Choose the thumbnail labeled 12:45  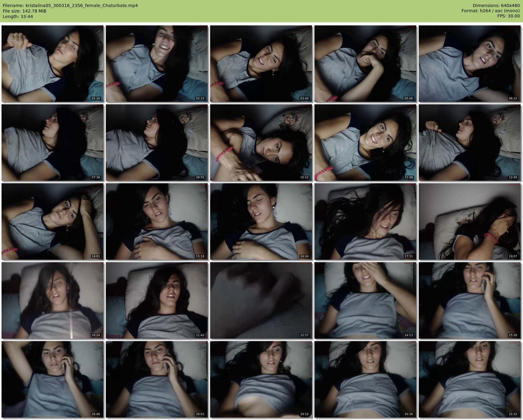[470, 143]
